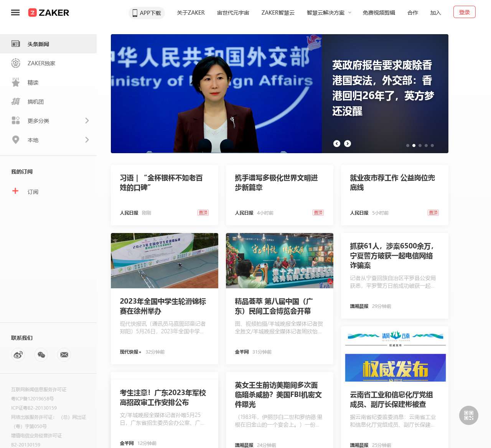Image resolution: width=491 pixels, height=448 pixels.
Task: Open ZAKER智慧云 menu item
Action: pos(278,13)
